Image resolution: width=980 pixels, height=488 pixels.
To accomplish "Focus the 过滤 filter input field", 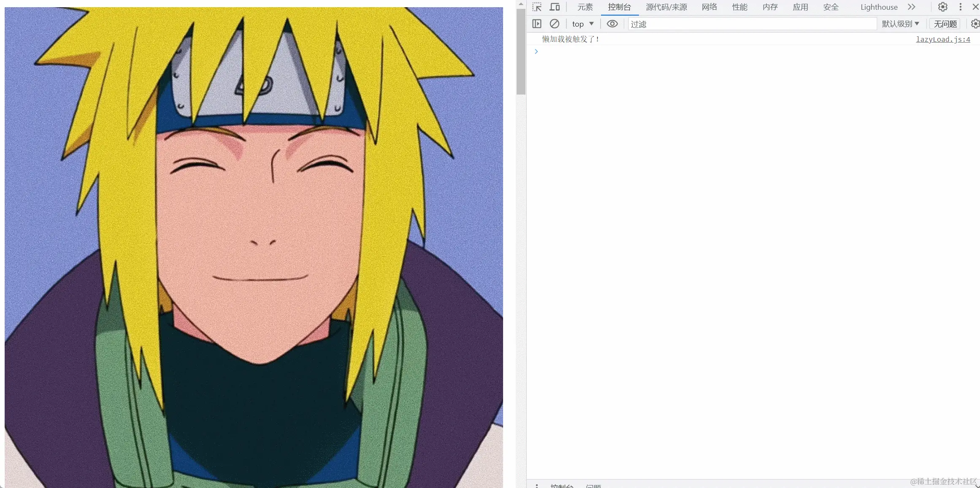I will (x=751, y=24).
